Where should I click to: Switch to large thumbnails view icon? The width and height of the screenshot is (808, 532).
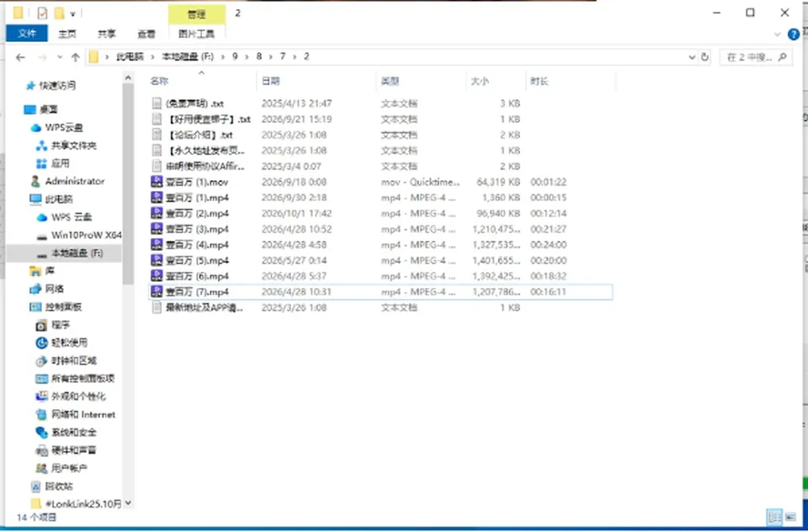pos(790,517)
